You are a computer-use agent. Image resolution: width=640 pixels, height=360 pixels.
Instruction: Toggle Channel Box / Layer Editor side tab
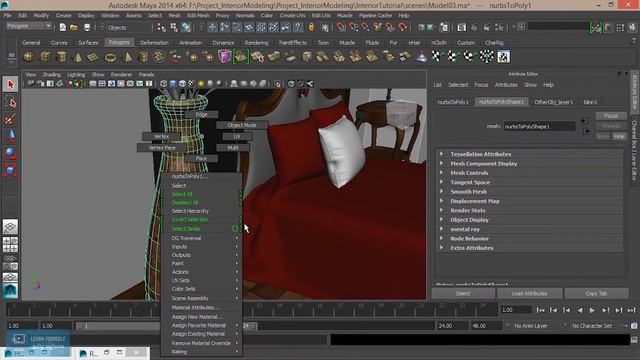coord(635,151)
